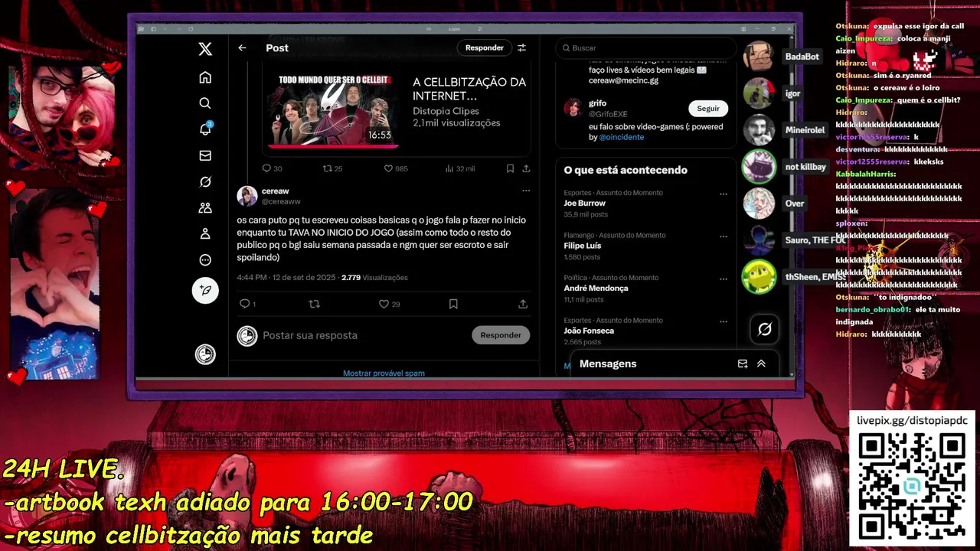Go to Home via house icon
This screenshot has height=551, width=980.
pyautogui.click(x=205, y=77)
